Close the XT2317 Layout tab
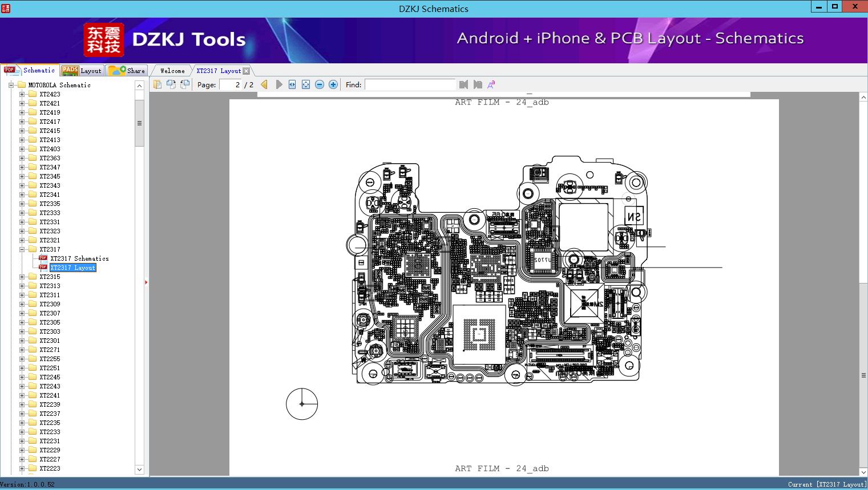This screenshot has width=868, height=490. (x=246, y=71)
